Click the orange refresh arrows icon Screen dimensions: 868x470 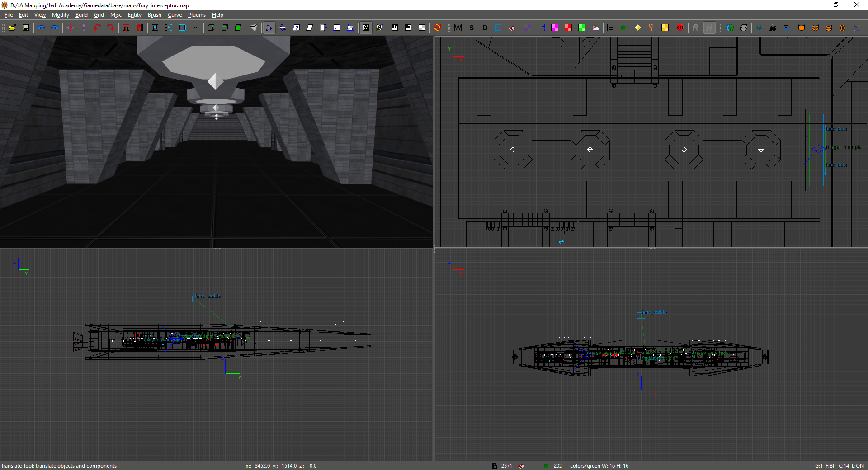click(x=437, y=28)
